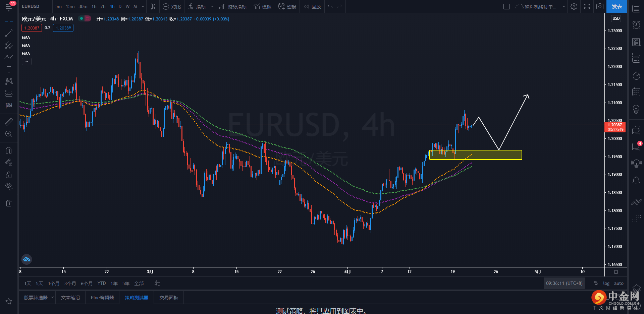Toggle auto scale on price axis

(619, 284)
